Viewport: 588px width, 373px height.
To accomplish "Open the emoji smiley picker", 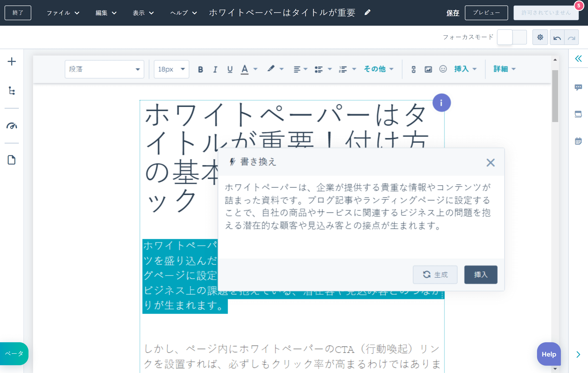I will click(x=443, y=69).
